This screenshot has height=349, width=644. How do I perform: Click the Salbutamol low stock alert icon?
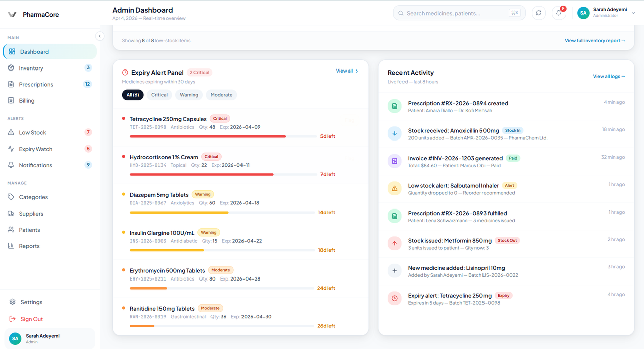tap(394, 188)
